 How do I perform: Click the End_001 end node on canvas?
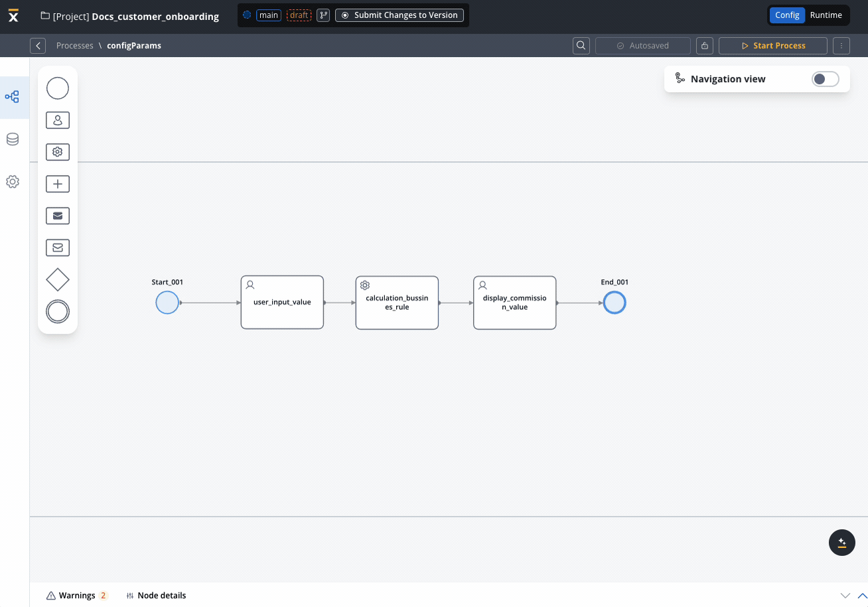615,303
